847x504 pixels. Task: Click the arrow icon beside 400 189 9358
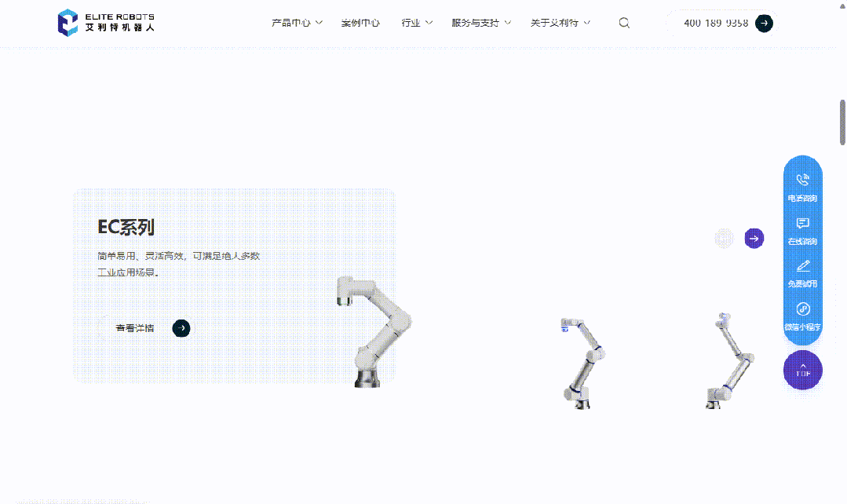pos(763,24)
